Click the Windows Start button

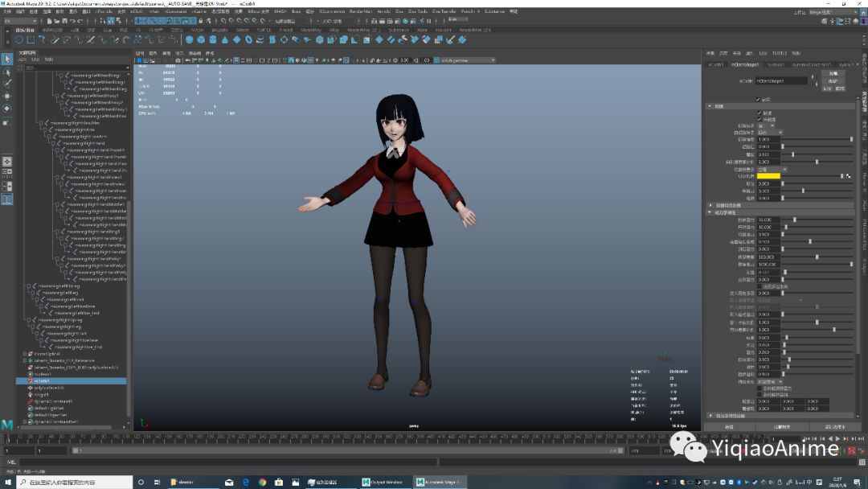[8, 483]
